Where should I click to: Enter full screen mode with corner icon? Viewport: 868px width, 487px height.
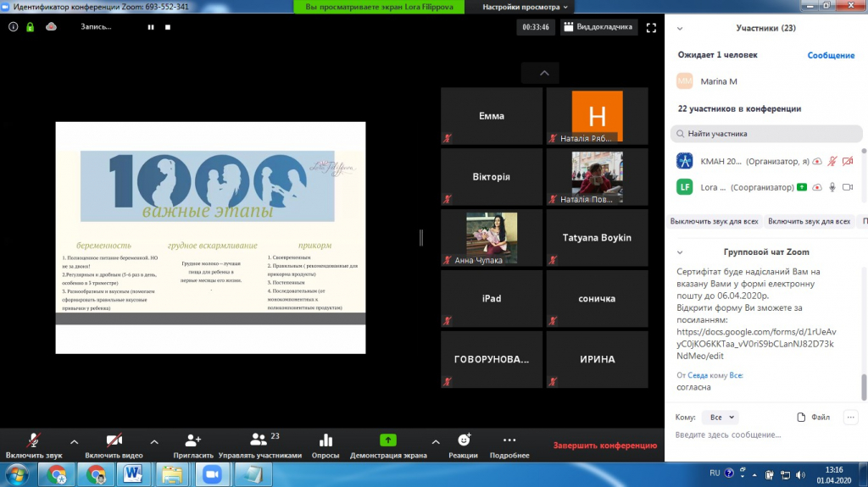pos(651,27)
